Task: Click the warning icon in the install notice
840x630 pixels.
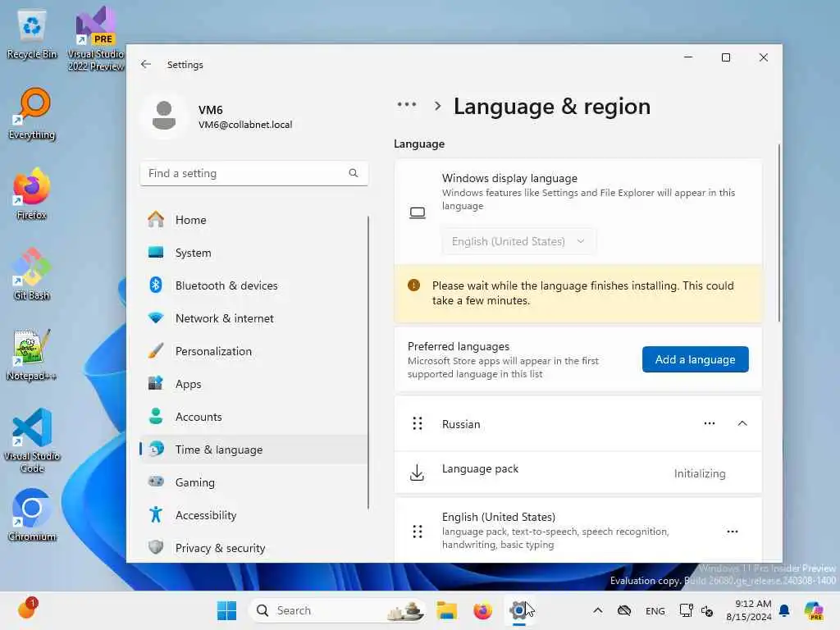Action: 413,285
